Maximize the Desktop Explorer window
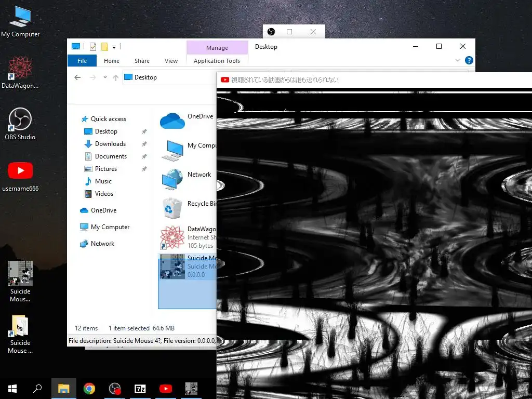Image resolution: width=532 pixels, height=399 pixels. pyautogui.click(x=439, y=46)
